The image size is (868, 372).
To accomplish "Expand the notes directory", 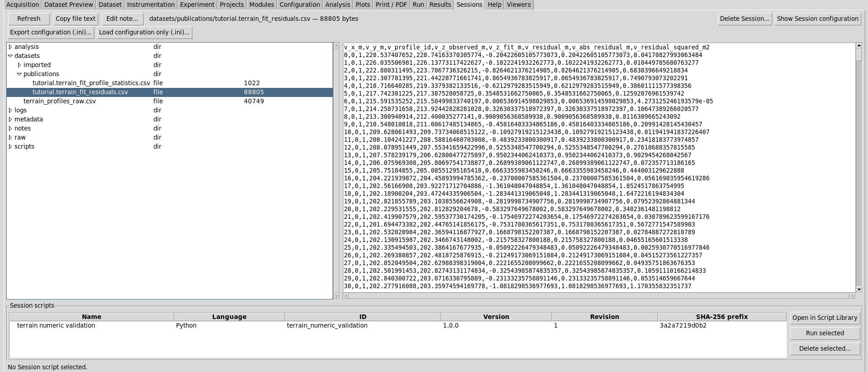I will [10, 128].
